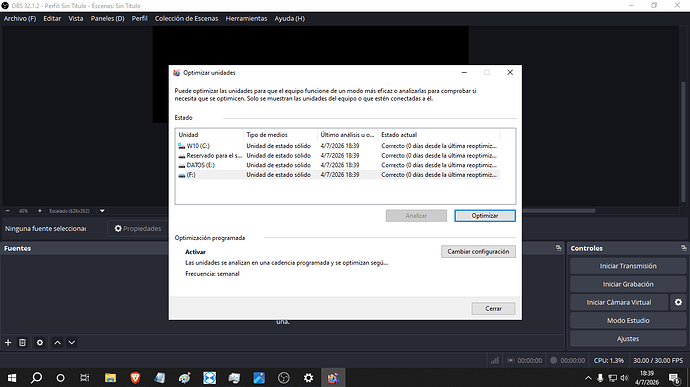Zoom out preview with minus button
690x387 pixels.
(7, 211)
